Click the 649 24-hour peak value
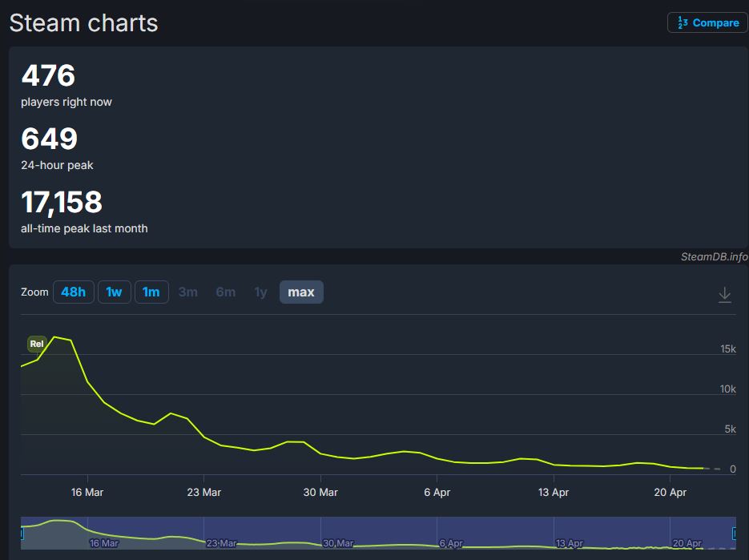749x560 pixels. point(49,139)
